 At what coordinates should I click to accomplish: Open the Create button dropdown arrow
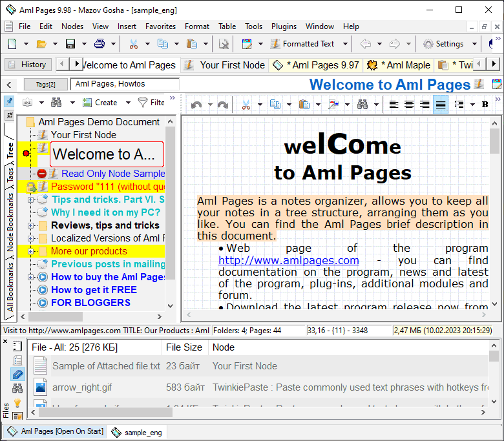pyautogui.click(x=128, y=103)
